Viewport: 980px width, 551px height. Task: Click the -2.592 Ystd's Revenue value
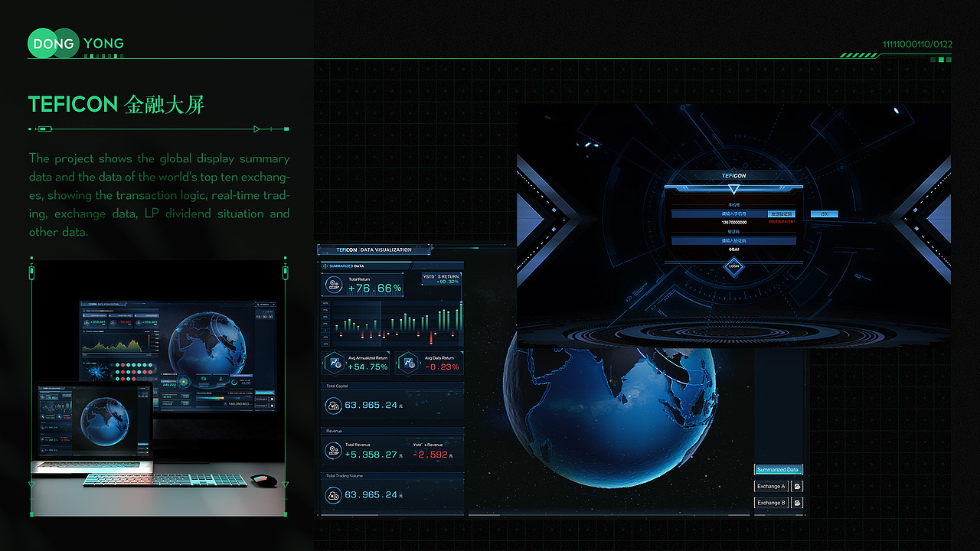coord(430,454)
